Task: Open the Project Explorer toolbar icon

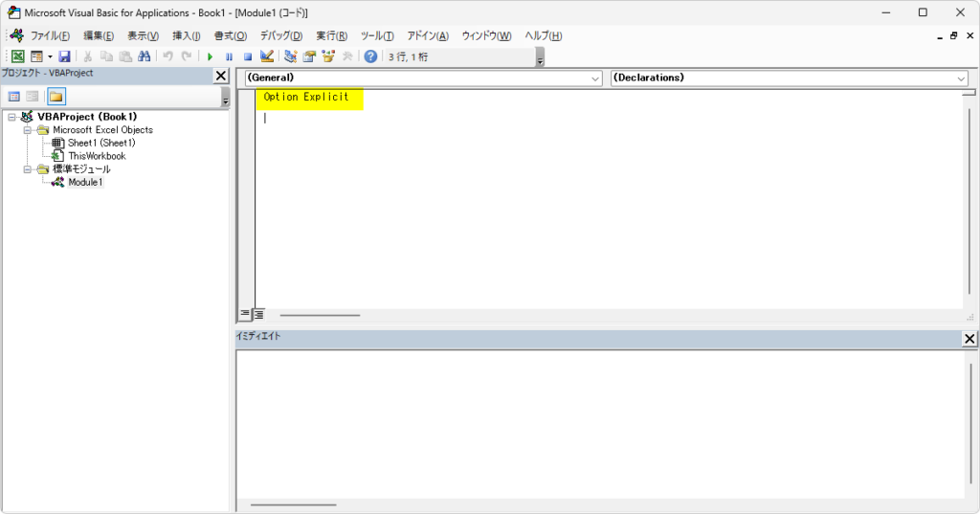Action: coord(290,56)
